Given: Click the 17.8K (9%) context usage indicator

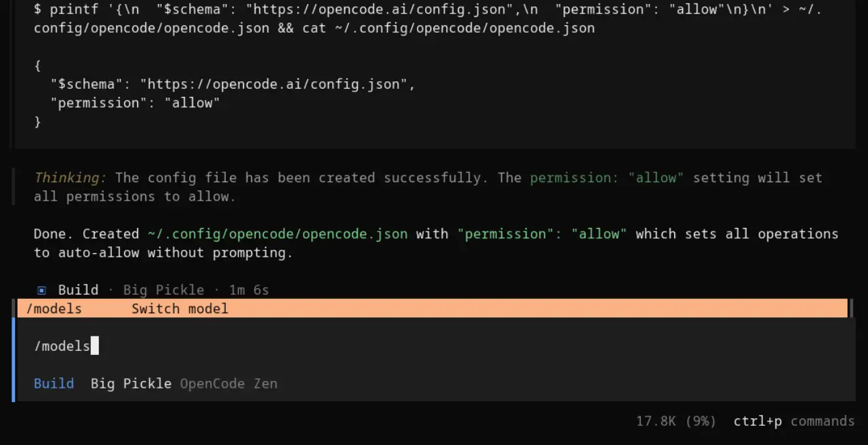Looking at the screenshot, I should [x=676, y=421].
